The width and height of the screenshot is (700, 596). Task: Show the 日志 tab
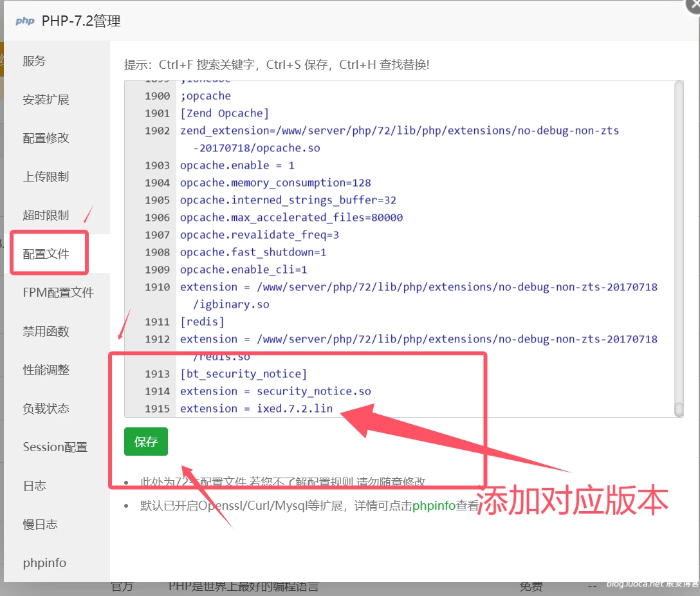[x=35, y=486]
